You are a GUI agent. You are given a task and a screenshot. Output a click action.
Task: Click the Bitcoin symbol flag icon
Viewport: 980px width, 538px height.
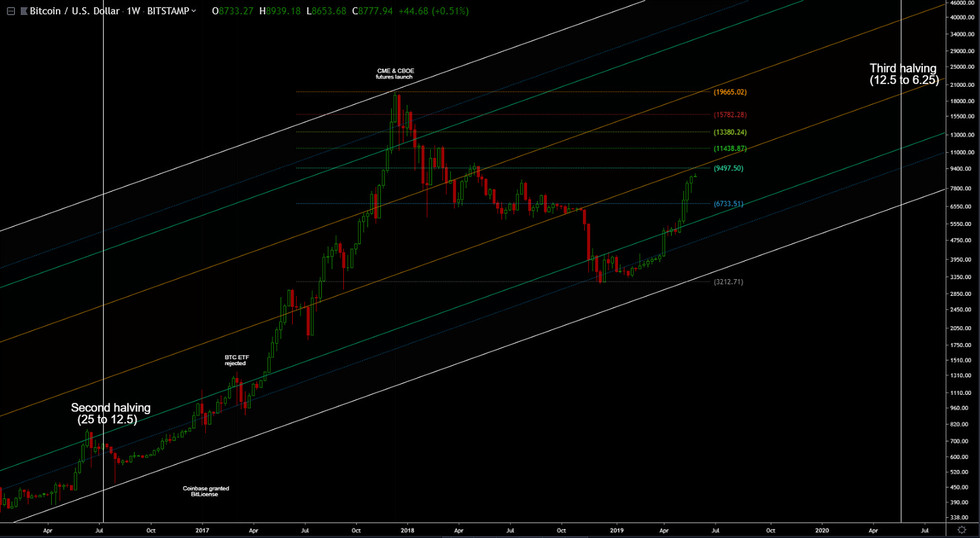(25, 11)
